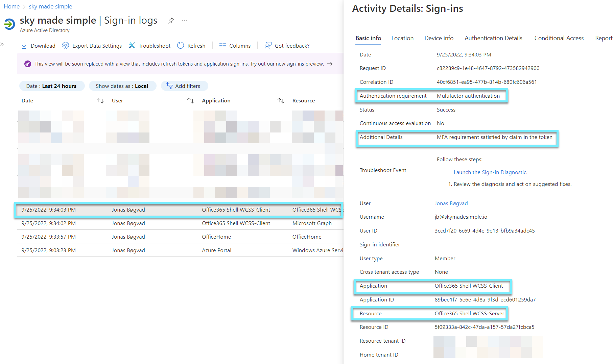Click the Multifactor authentication value
The height and width of the screenshot is (364, 613).
click(468, 96)
